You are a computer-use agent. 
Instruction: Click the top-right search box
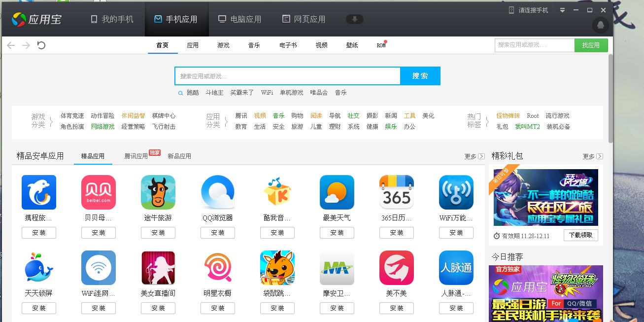pos(535,45)
